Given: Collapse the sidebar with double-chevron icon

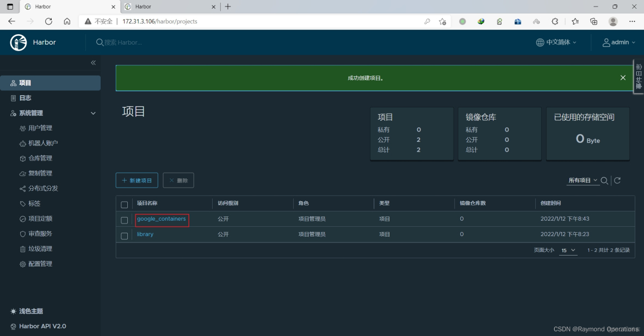Looking at the screenshot, I should [93, 63].
